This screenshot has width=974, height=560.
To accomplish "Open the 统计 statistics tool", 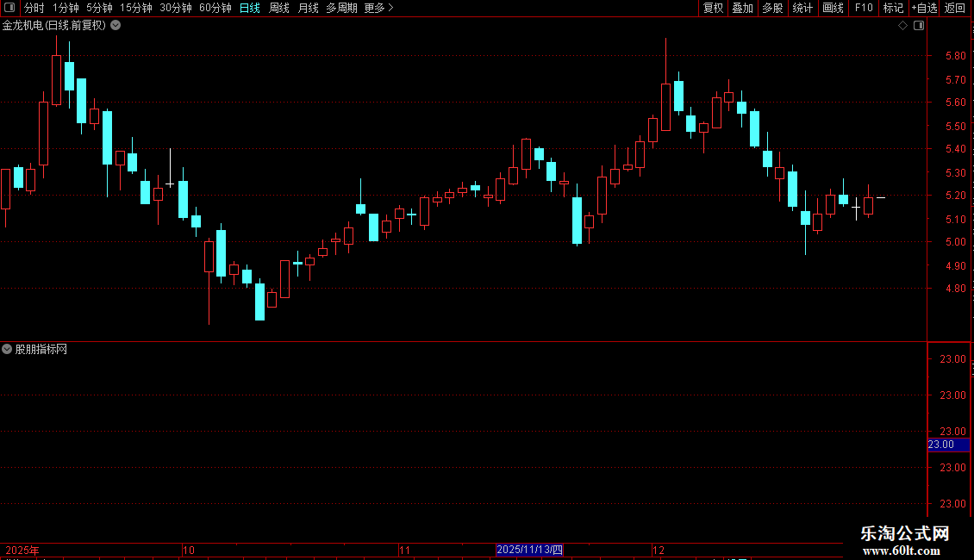I will (x=802, y=8).
